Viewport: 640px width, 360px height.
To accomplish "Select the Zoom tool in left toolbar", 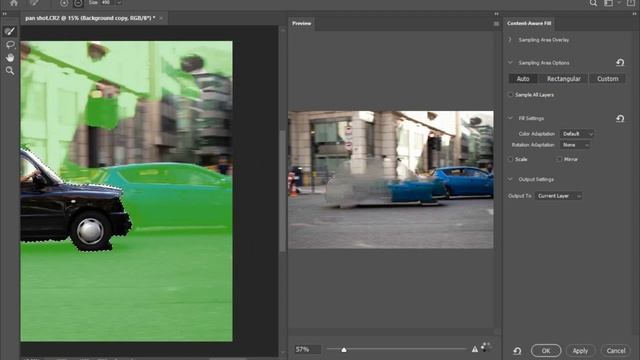I will tap(10, 71).
